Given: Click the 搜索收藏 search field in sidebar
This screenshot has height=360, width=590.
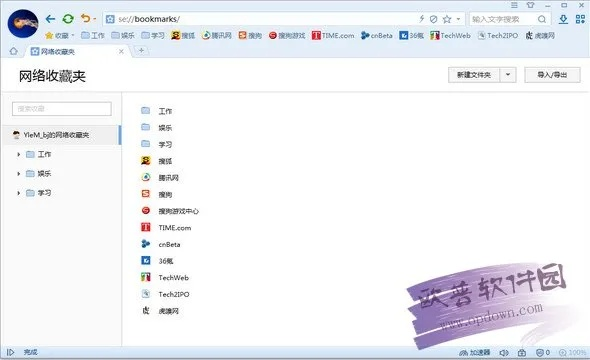Looking at the screenshot, I should [62, 109].
